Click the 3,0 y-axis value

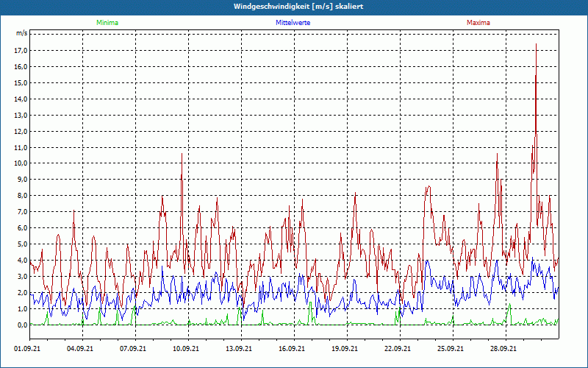tap(23, 276)
